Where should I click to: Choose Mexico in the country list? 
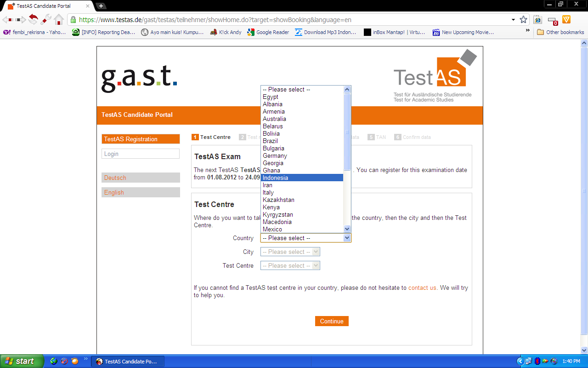coord(302,229)
